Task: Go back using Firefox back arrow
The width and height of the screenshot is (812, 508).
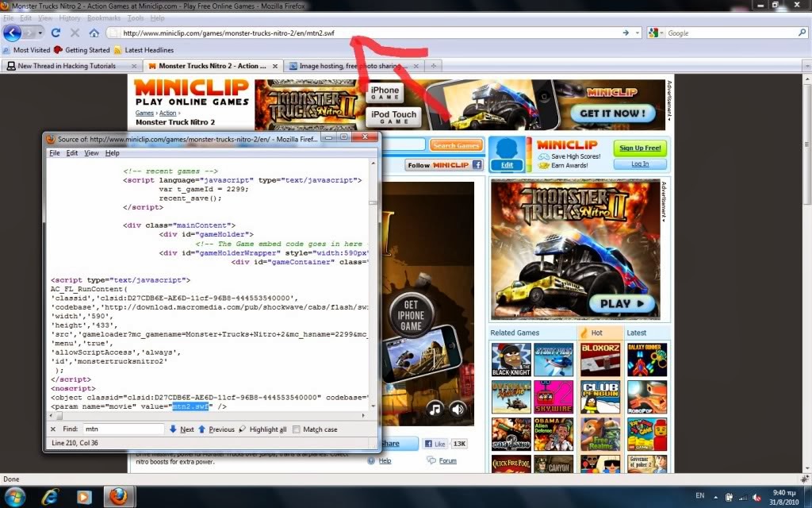Action: [x=13, y=33]
